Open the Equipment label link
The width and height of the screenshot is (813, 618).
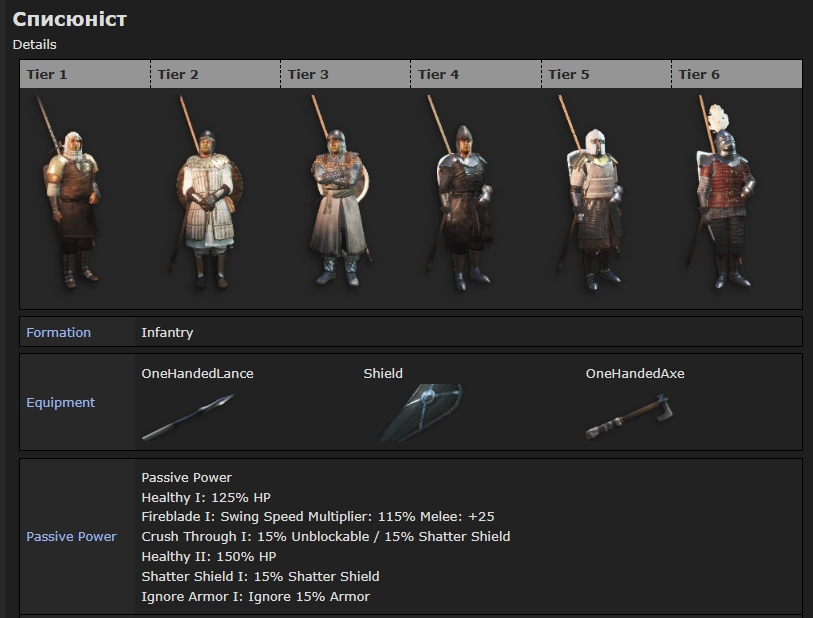[x=60, y=402]
